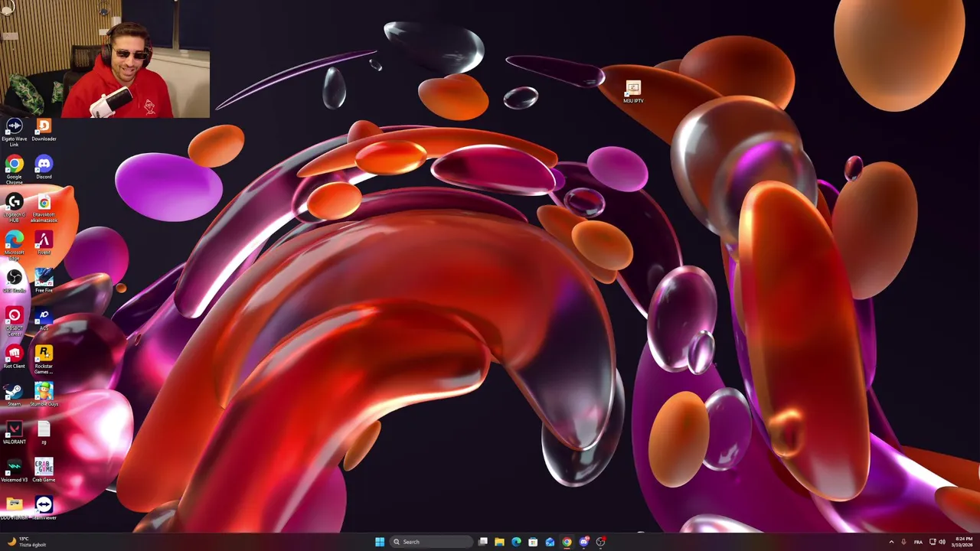The height and width of the screenshot is (551, 980).
Task: Select the FiveM desktop shortcut
Action: click(44, 243)
